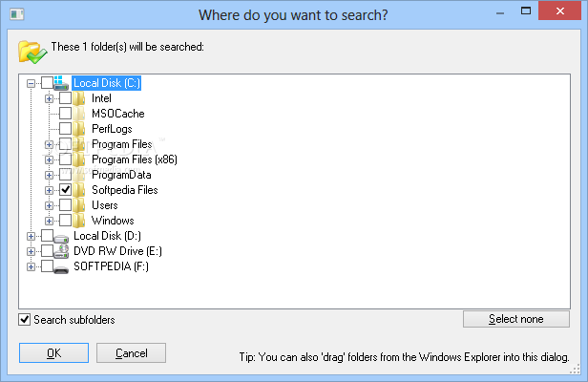Select the ProgramData folder label

coord(121,175)
